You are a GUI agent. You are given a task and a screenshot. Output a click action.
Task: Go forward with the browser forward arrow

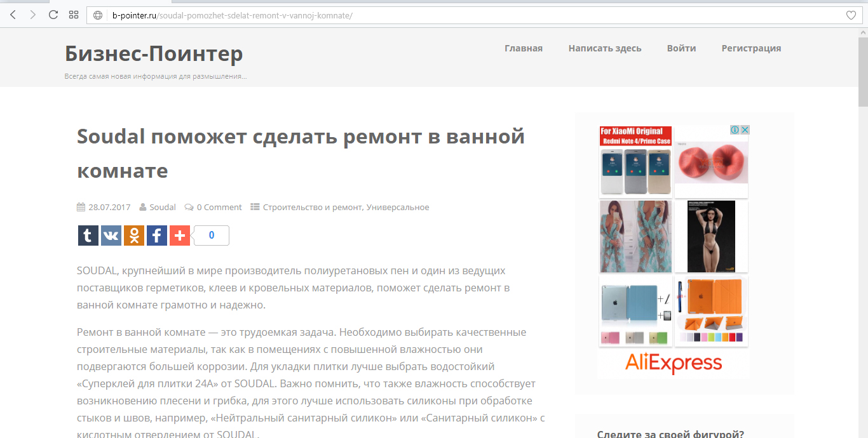pyautogui.click(x=33, y=15)
